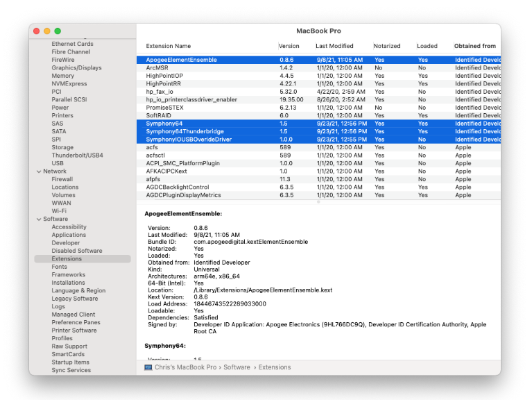Select the ArcMSR extension row

point(318,68)
